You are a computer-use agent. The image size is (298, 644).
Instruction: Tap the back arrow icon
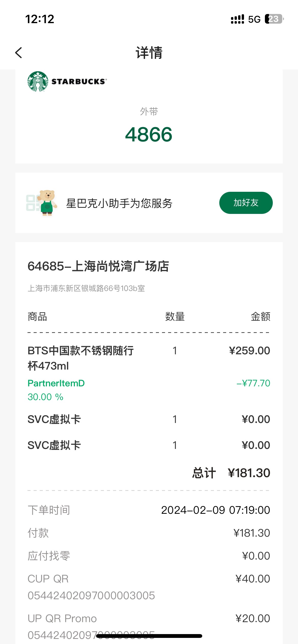coord(19,53)
